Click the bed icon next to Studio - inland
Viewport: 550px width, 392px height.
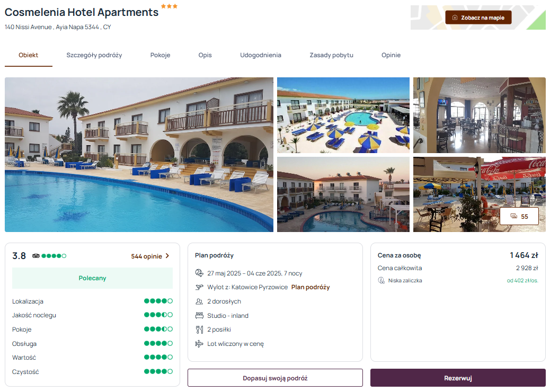point(199,316)
